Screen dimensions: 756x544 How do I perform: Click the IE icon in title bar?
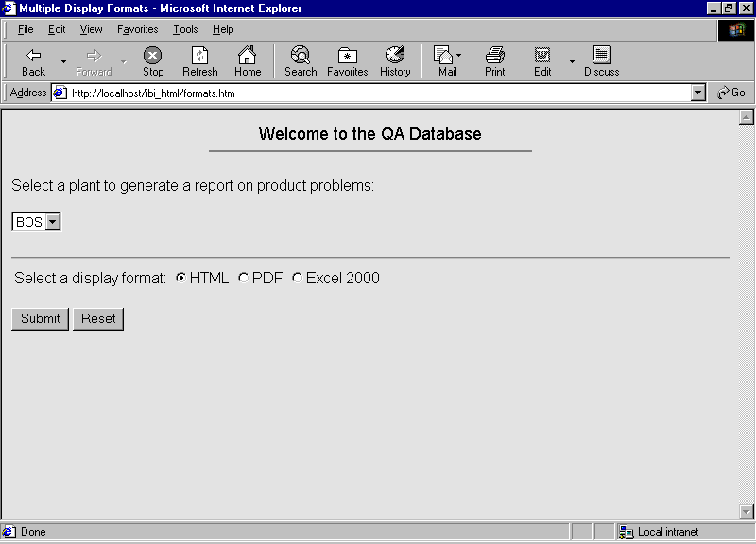point(9,8)
